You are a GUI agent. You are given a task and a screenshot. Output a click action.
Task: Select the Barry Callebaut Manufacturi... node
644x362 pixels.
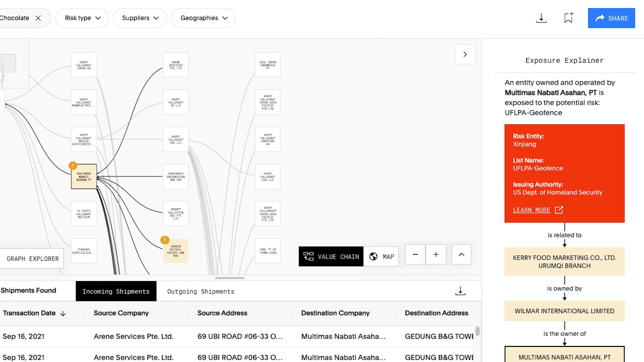coord(84,102)
